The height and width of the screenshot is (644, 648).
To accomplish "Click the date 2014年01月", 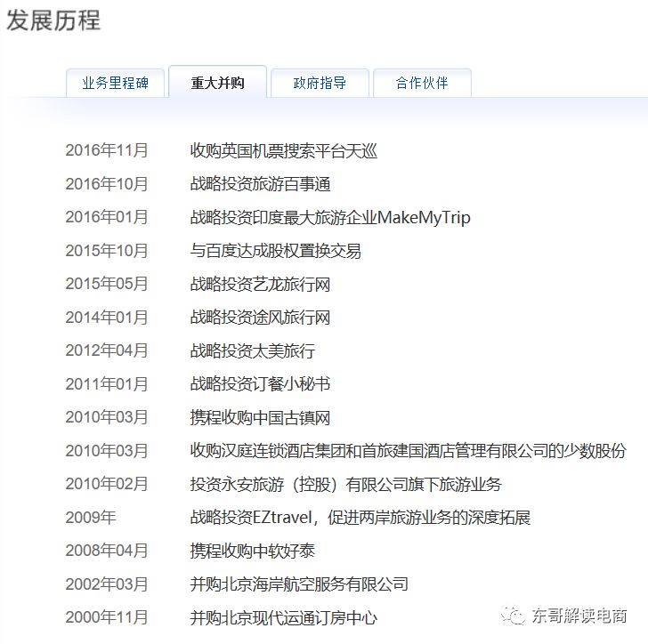I will tap(107, 318).
